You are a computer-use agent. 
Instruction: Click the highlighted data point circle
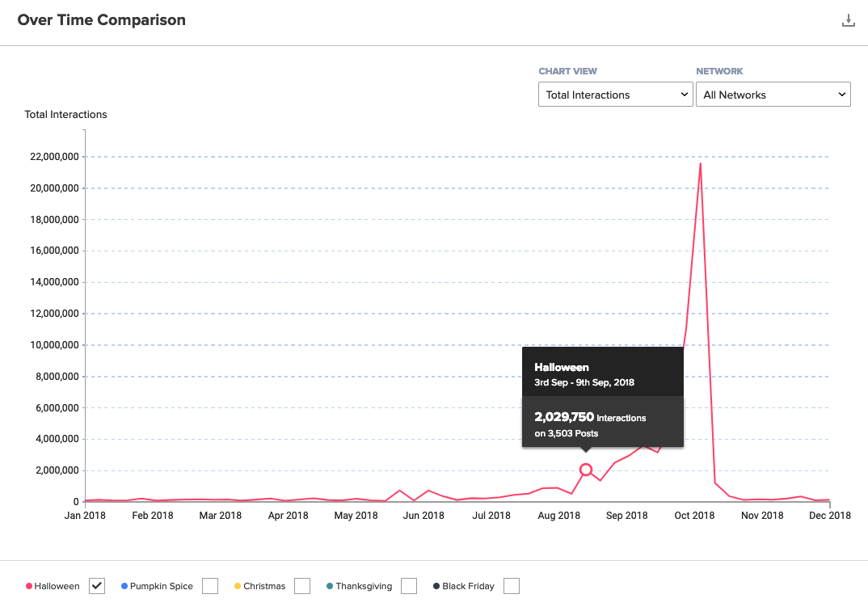586,470
